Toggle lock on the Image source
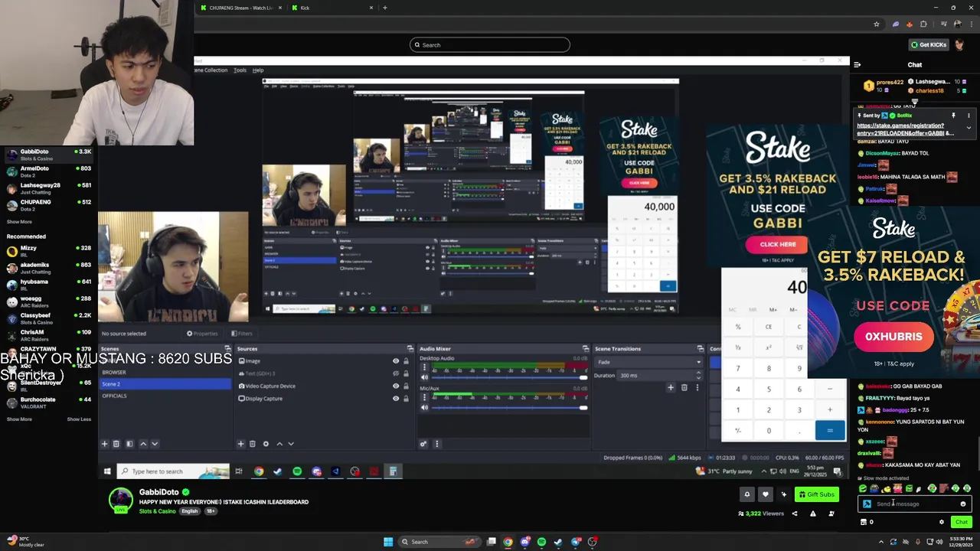 pyautogui.click(x=406, y=361)
